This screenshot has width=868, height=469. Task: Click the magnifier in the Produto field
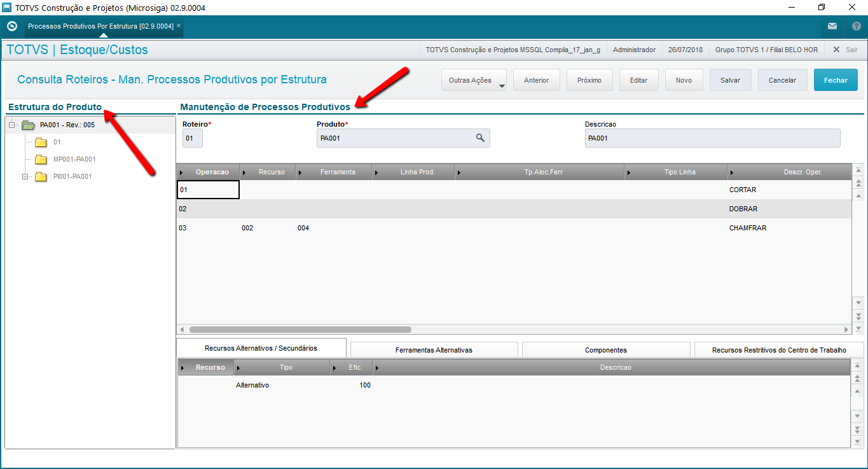481,138
